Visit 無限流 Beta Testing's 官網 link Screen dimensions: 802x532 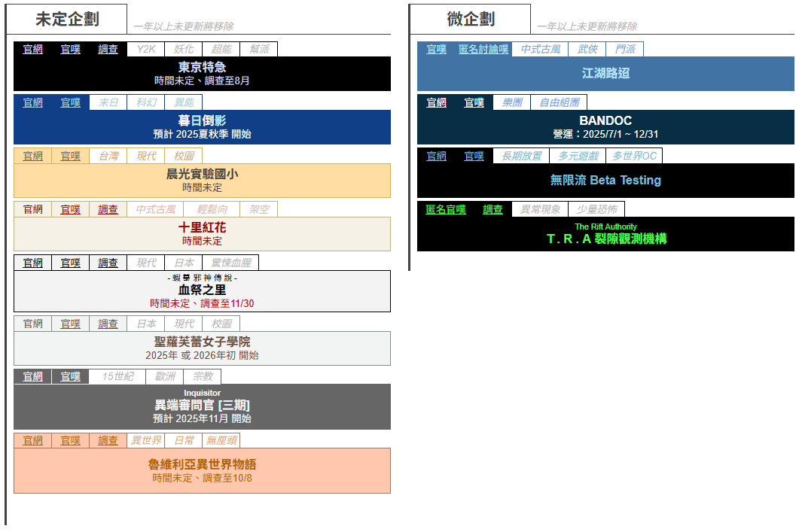(x=436, y=157)
